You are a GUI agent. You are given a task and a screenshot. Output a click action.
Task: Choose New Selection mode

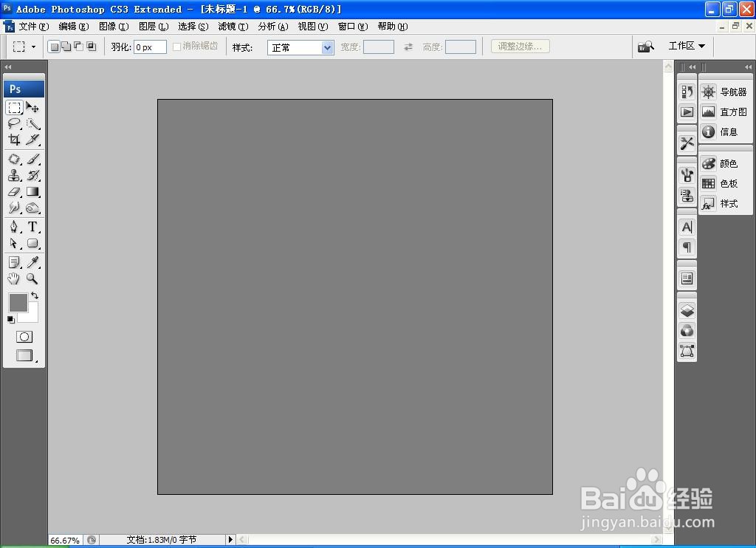55,47
